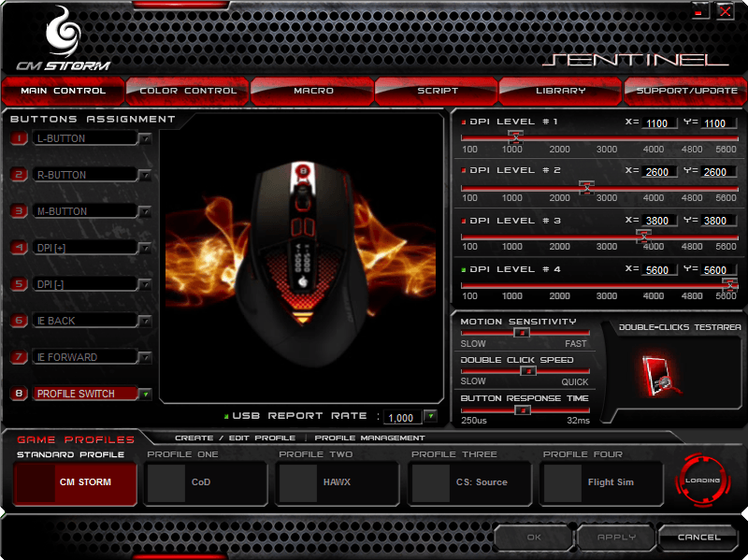Click the CM Storm logo
The width and height of the screenshot is (748, 560).
64,40
